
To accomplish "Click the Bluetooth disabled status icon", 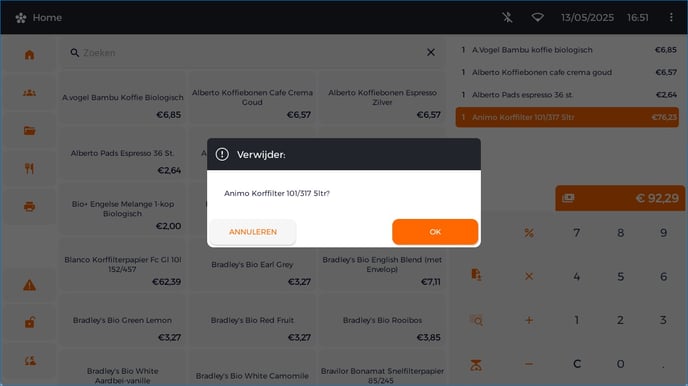I will click(507, 17).
